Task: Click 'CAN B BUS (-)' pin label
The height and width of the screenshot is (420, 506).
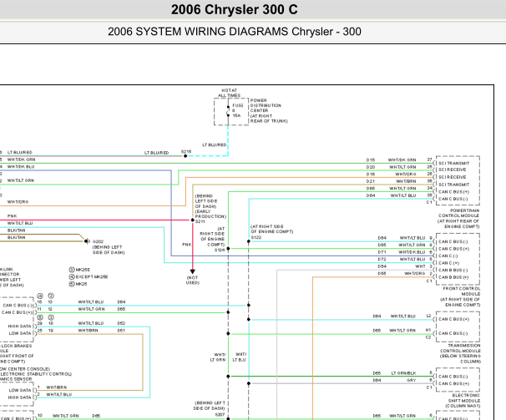Action: click(453, 270)
